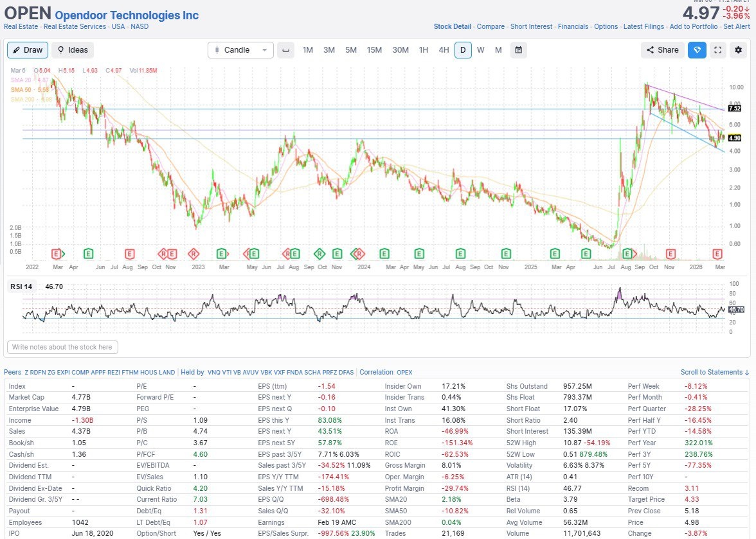Image resolution: width=756 pixels, height=539 pixels.
Task: Click the red R marker near 2023 label
Action: pyautogui.click(x=194, y=254)
